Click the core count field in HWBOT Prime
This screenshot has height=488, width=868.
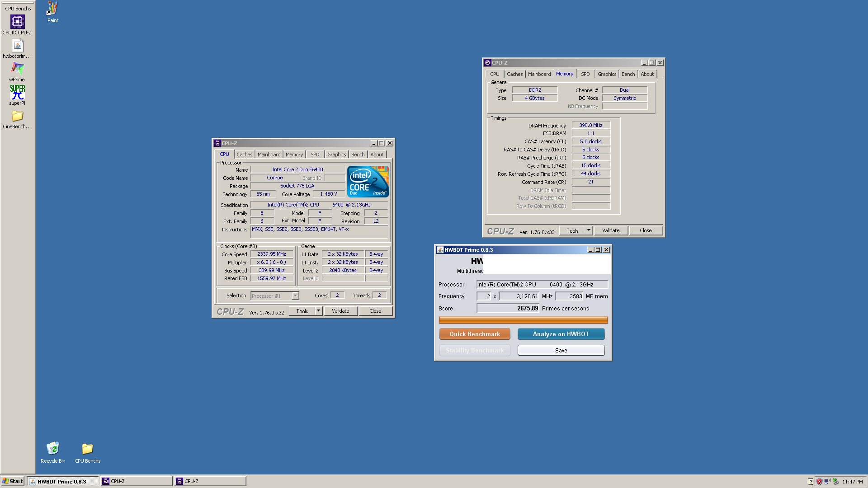click(x=484, y=296)
